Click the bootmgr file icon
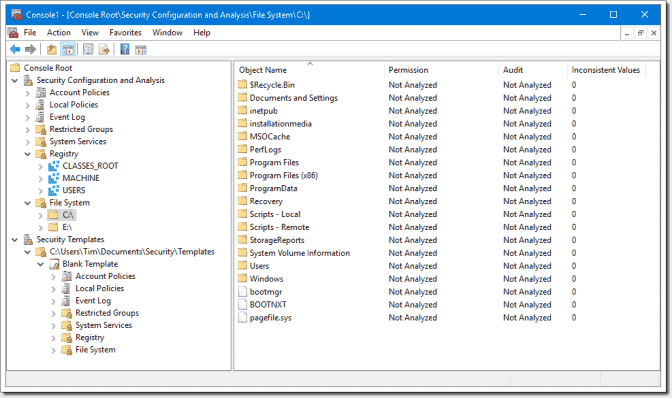Viewport: 672px width, 398px height. [x=243, y=291]
